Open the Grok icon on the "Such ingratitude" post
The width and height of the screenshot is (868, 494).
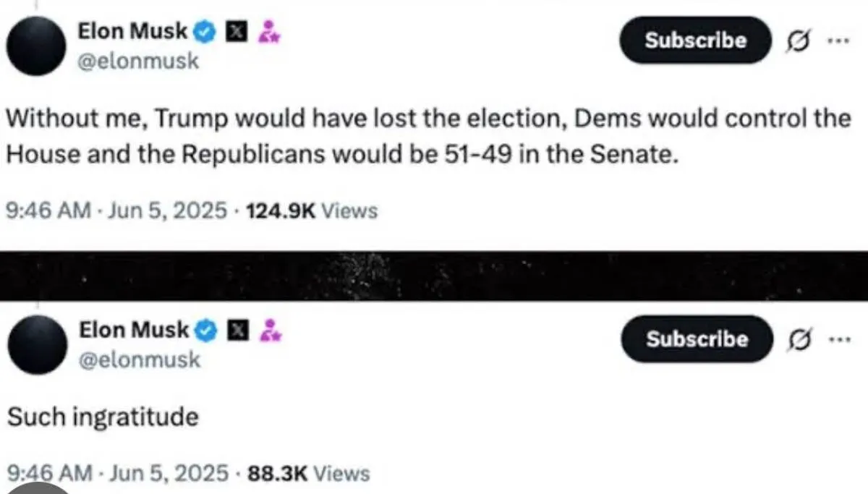pos(799,339)
